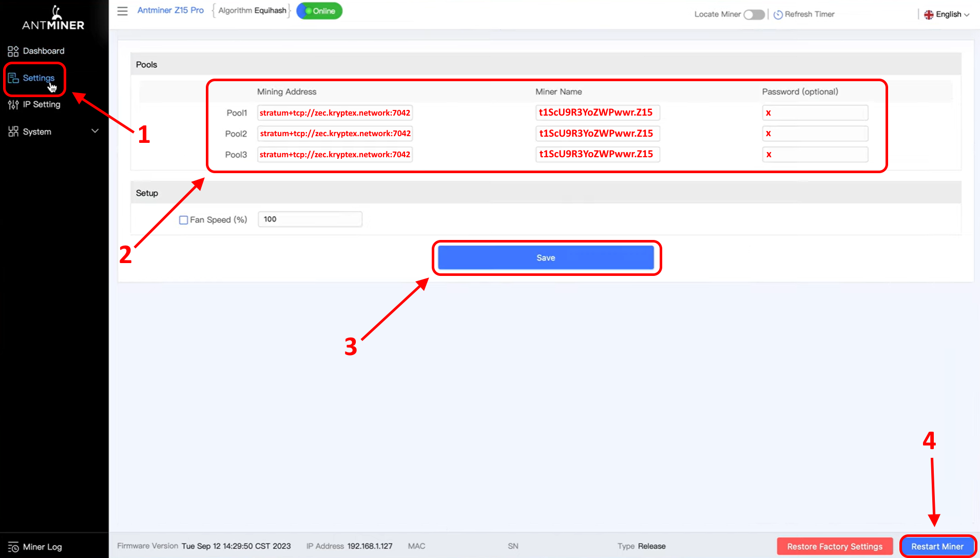This screenshot has width=980, height=558.
Task: Click Restore Factory Settings button
Action: [x=834, y=546]
